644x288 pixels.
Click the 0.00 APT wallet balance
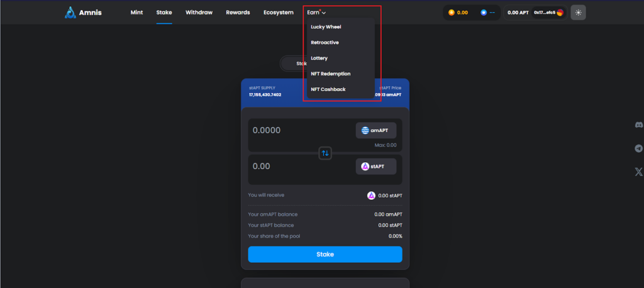click(x=518, y=13)
